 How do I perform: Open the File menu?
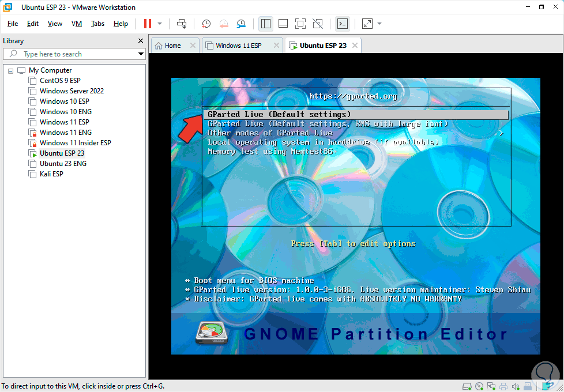coord(13,24)
